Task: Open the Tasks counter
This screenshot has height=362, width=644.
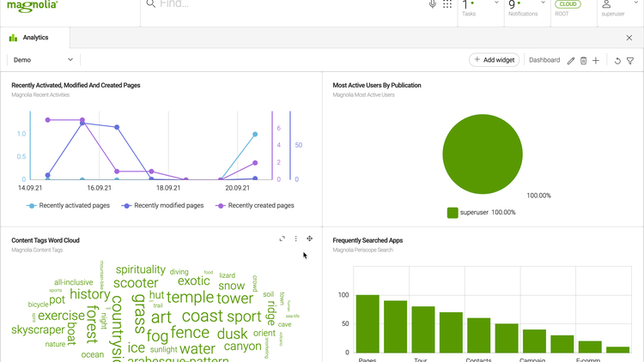Action: 469,9
